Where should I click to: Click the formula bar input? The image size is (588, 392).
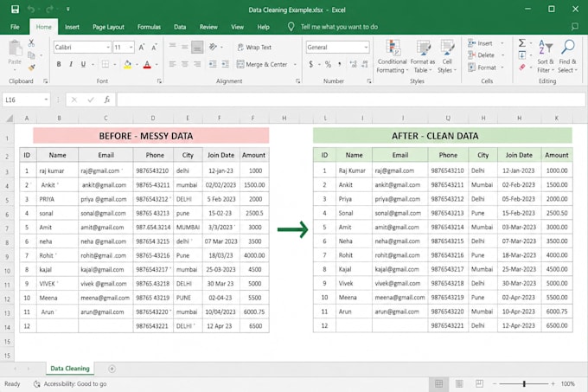click(351, 100)
